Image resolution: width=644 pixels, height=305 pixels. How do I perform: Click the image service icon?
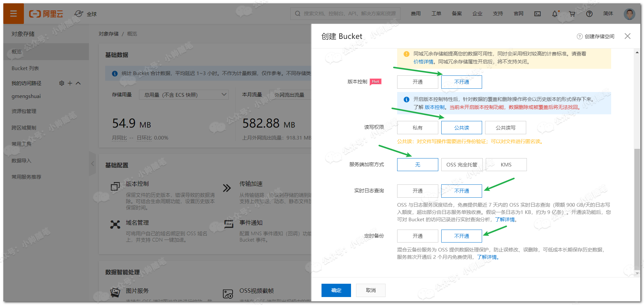coord(115,292)
